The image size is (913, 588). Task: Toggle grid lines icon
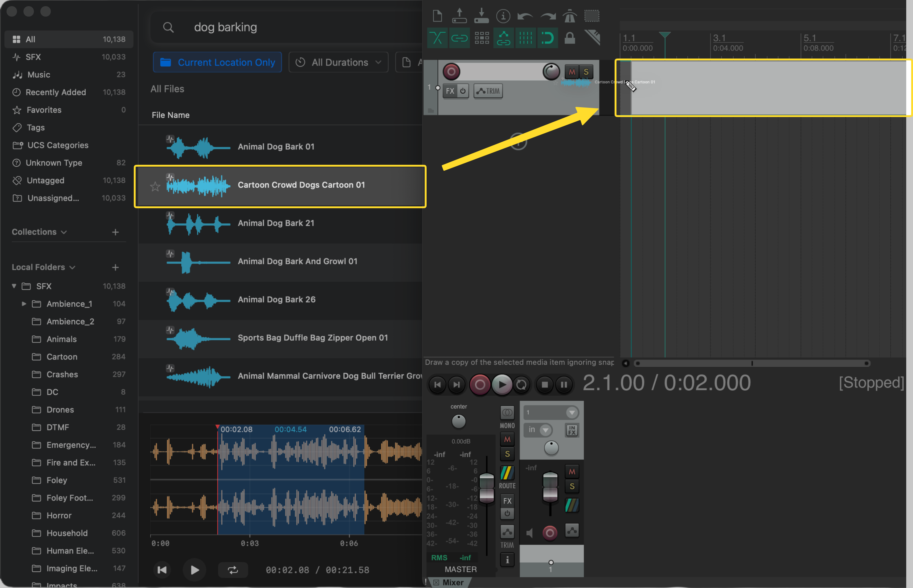[x=526, y=38]
